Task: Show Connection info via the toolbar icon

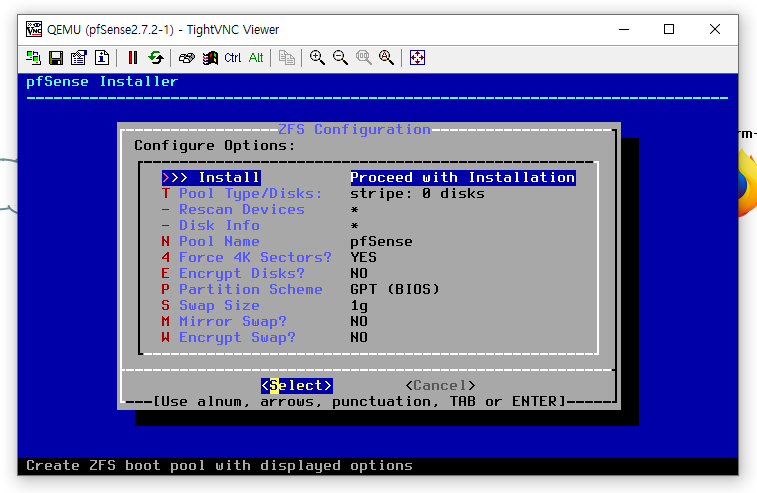Action: (x=102, y=58)
